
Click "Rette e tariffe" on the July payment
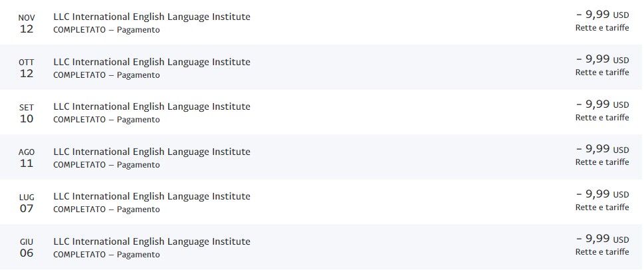(602, 207)
